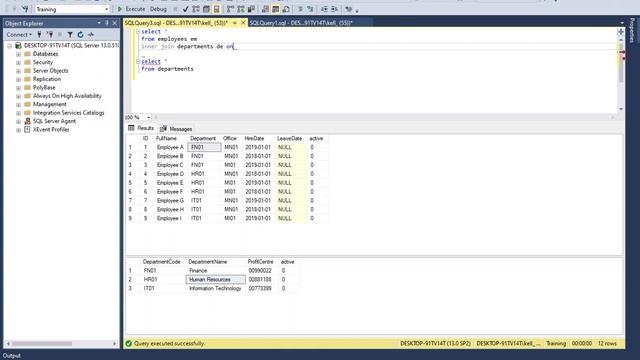The width and height of the screenshot is (640, 360).
Task: Click the Increase Indent toolbar icon
Action: tap(334, 9)
